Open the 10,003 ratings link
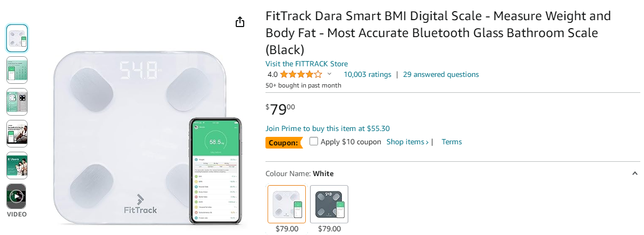Viewport: 644px width, 235px height. tap(367, 74)
